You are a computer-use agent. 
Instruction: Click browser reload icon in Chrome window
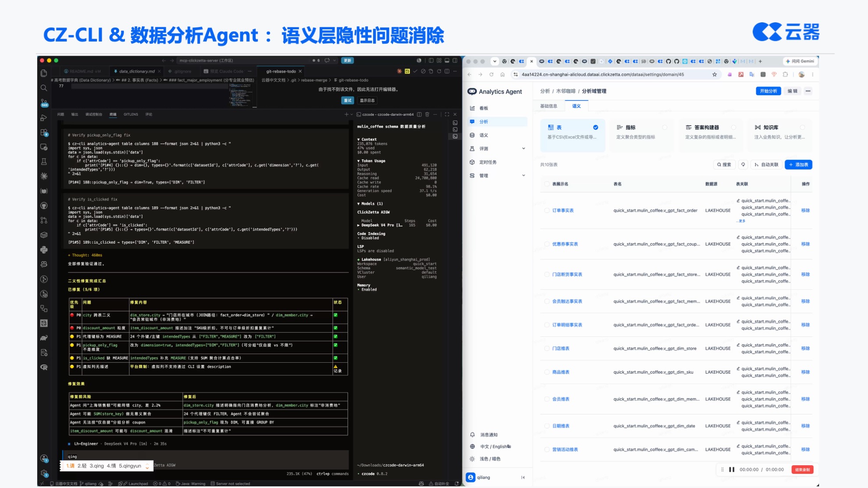(x=491, y=74)
